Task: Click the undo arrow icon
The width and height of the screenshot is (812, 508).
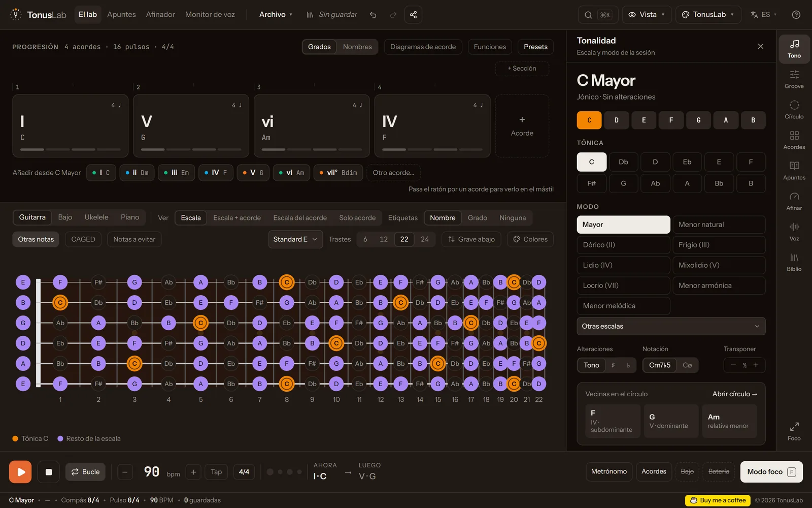Action: click(373, 15)
